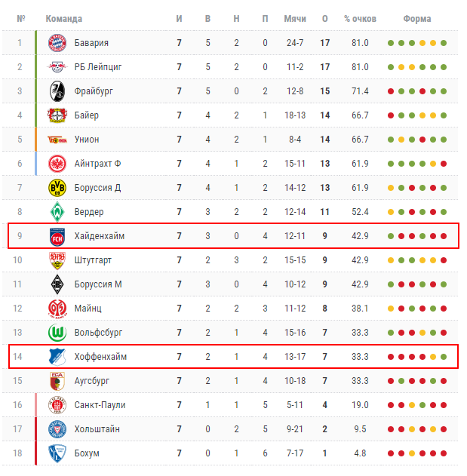Click the RB Leipzig club logo
This screenshot has width=467, height=476.
pyautogui.click(x=58, y=67)
